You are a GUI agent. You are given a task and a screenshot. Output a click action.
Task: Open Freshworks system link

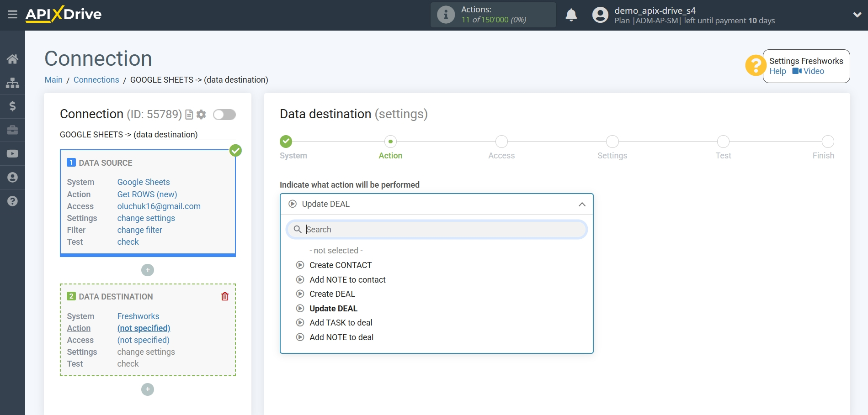point(138,316)
